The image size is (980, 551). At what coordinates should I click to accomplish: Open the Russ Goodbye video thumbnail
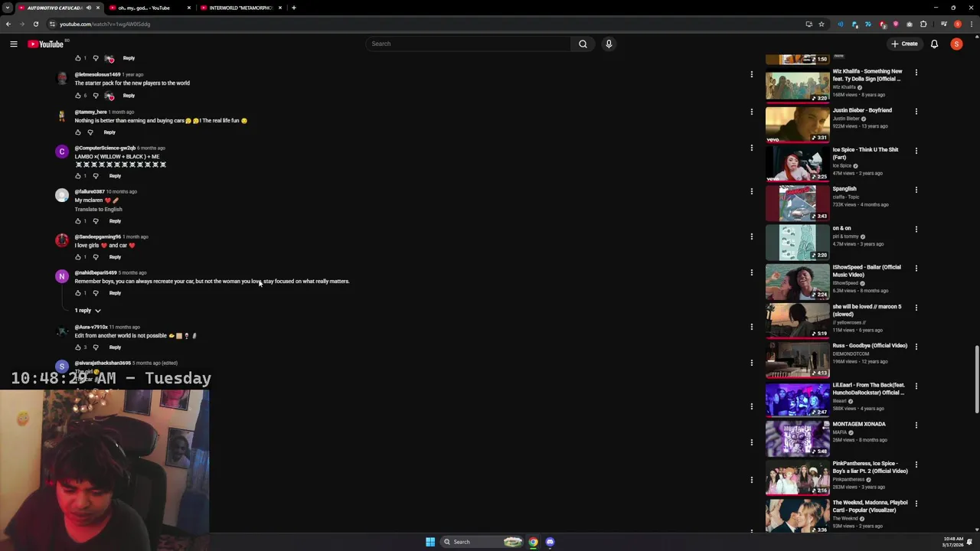pyautogui.click(x=797, y=360)
